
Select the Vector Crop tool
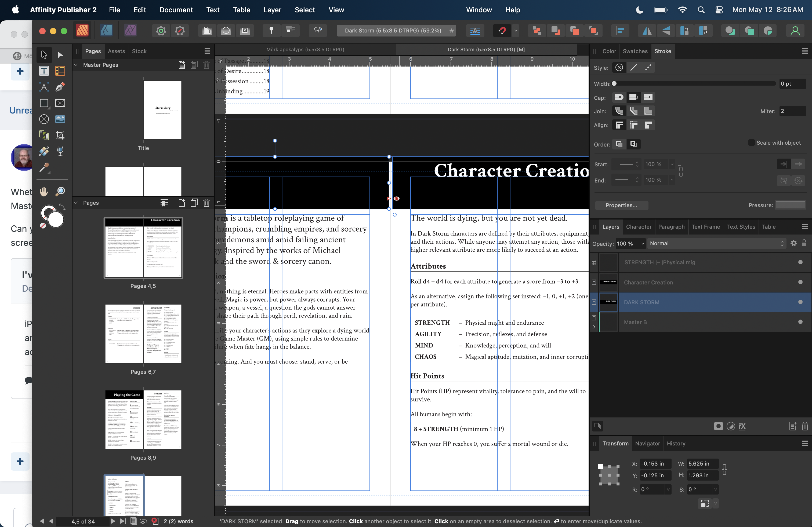pos(60,135)
